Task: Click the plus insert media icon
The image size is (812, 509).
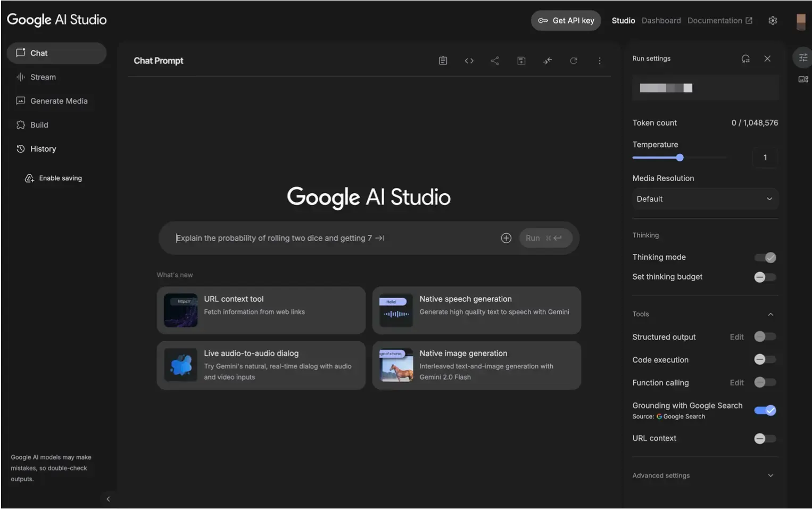Action: pos(506,238)
